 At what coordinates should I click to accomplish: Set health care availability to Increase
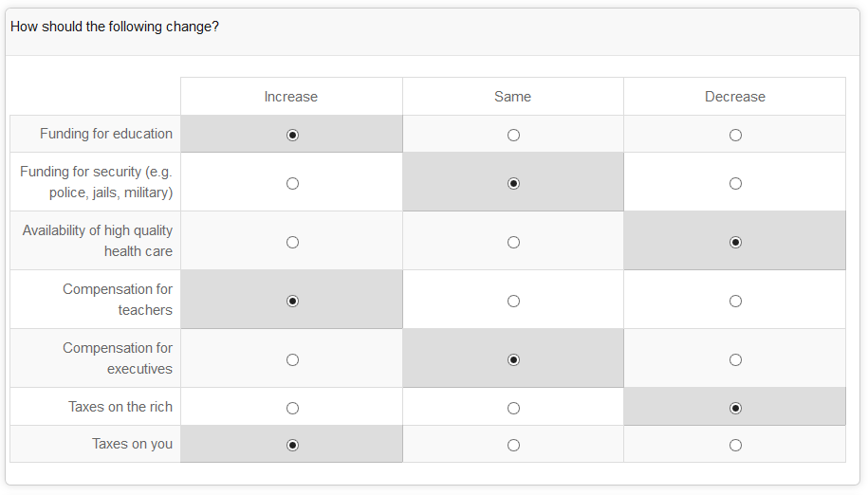click(x=292, y=242)
